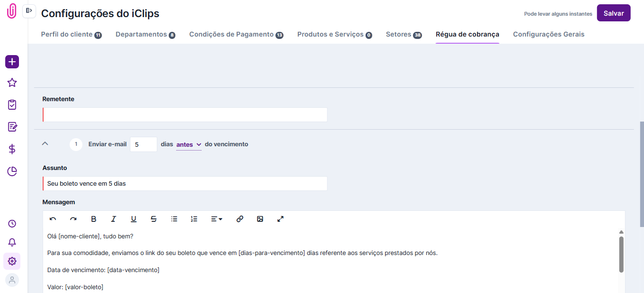Open the clock timesheet icon in sidebar

click(12, 224)
